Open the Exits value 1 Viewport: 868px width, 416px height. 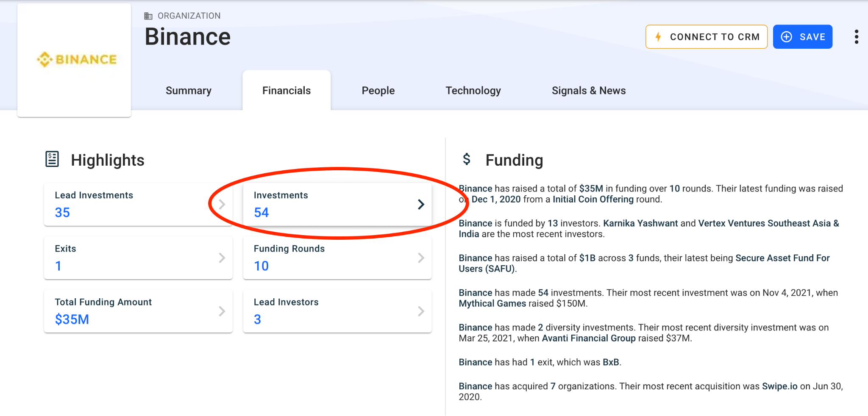[x=58, y=266]
